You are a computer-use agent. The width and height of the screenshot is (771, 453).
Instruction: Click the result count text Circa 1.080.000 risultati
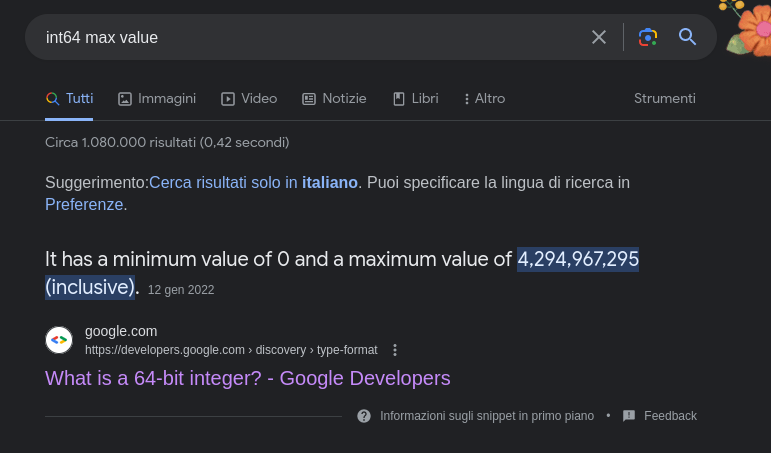click(167, 143)
